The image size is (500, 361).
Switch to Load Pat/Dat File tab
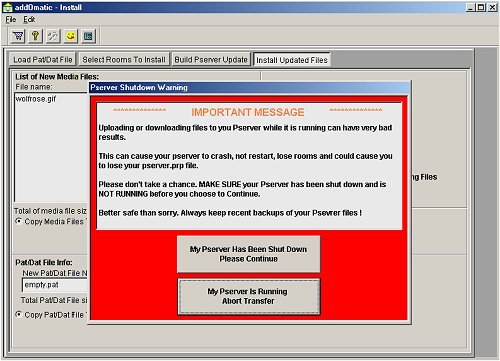[x=43, y=60]
